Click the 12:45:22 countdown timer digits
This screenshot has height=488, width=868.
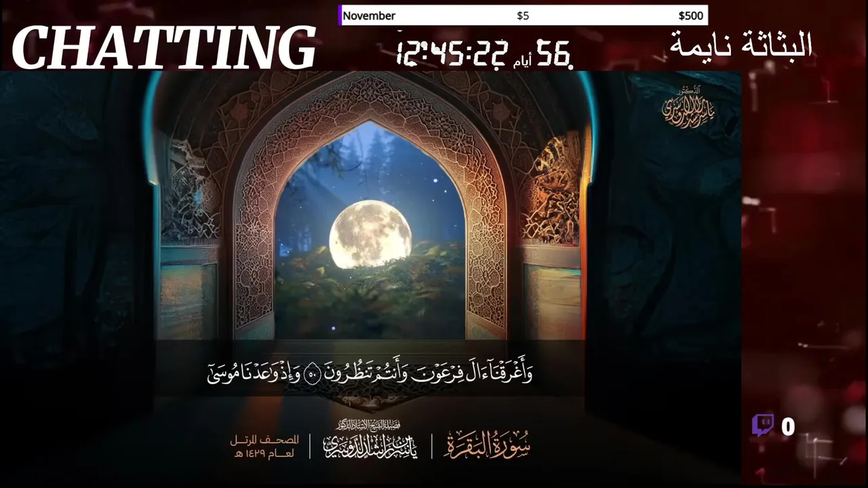point(451,53)
